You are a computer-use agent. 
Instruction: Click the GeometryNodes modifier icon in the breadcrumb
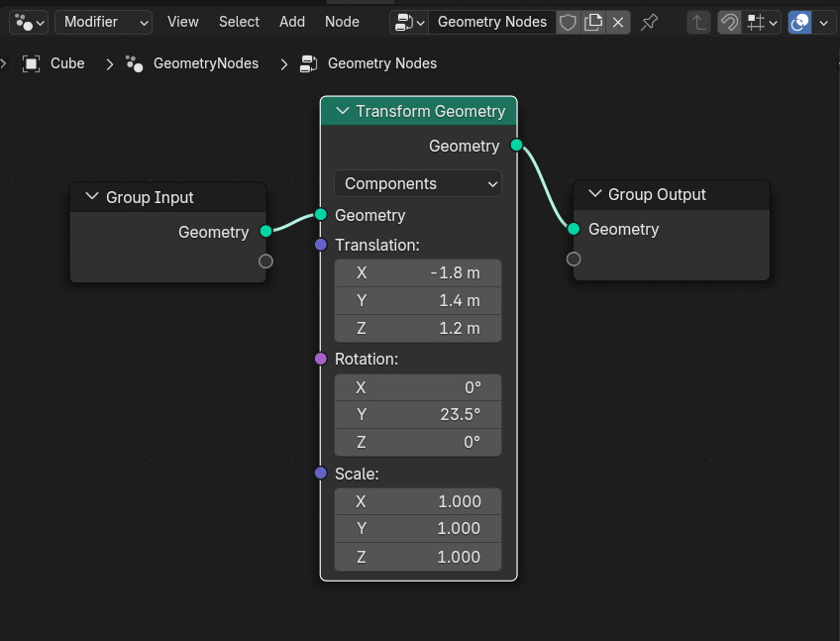point(135,63)
